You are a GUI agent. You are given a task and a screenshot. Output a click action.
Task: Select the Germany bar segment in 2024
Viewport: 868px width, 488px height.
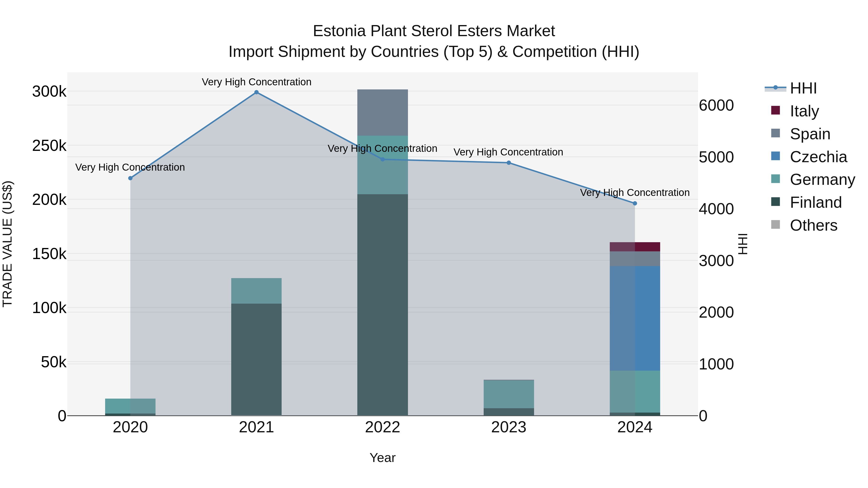[635, 392]
